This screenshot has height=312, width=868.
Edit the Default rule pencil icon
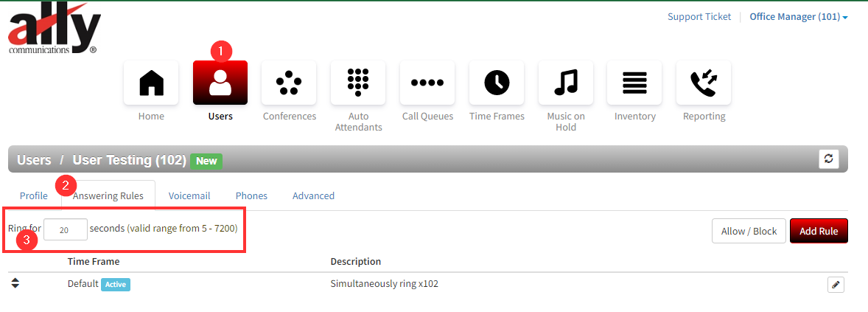coord(836,285)
